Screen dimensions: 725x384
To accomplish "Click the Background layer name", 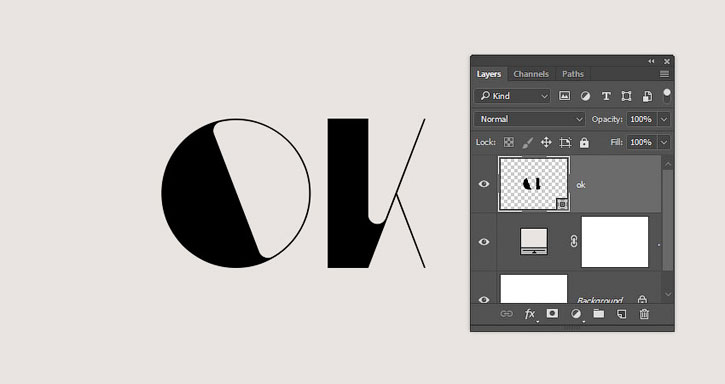I will pyautogui.click(x=600, y=300).
